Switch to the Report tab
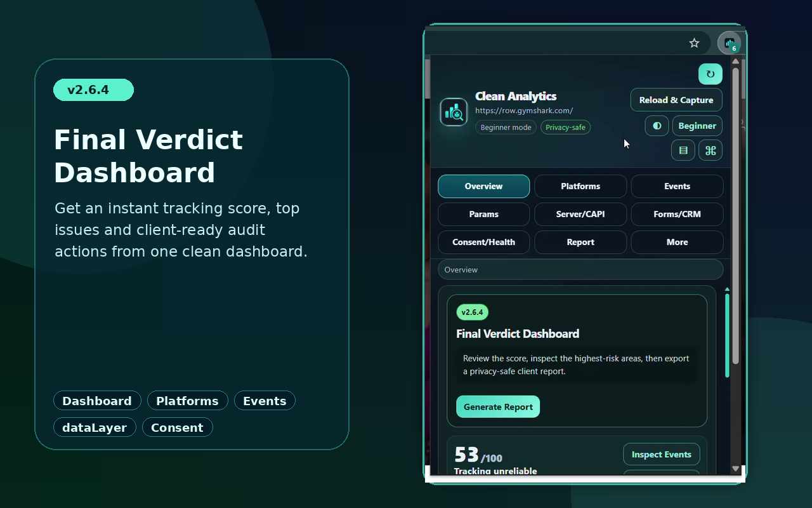The image size is (812, 508). pyautogui.click(x=580, y=242)
